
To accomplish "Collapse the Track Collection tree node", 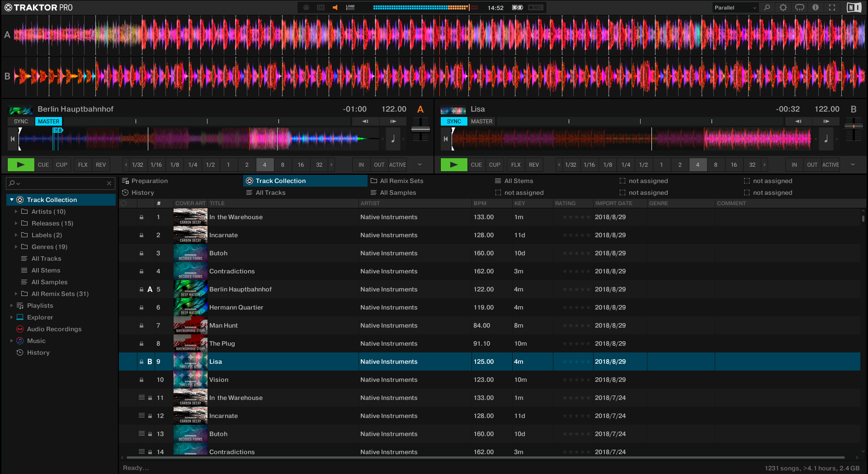I will (12, 200).
